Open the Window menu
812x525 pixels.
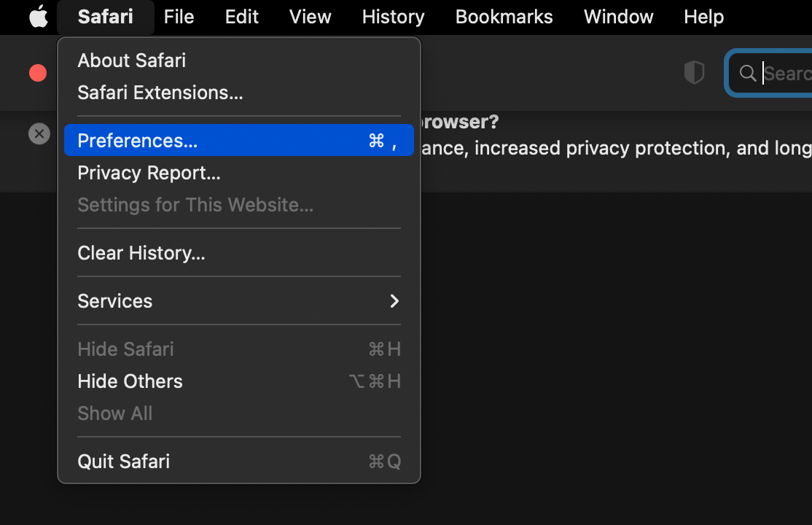pyautogui.click(x=618, y=17)
